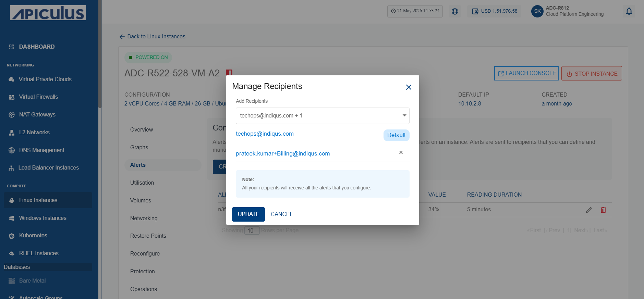This screenshot has width=644, height=299.
Task: Click prateek.kumar+Billing@indiqus.com link
Action: click(x=283, y=153)
